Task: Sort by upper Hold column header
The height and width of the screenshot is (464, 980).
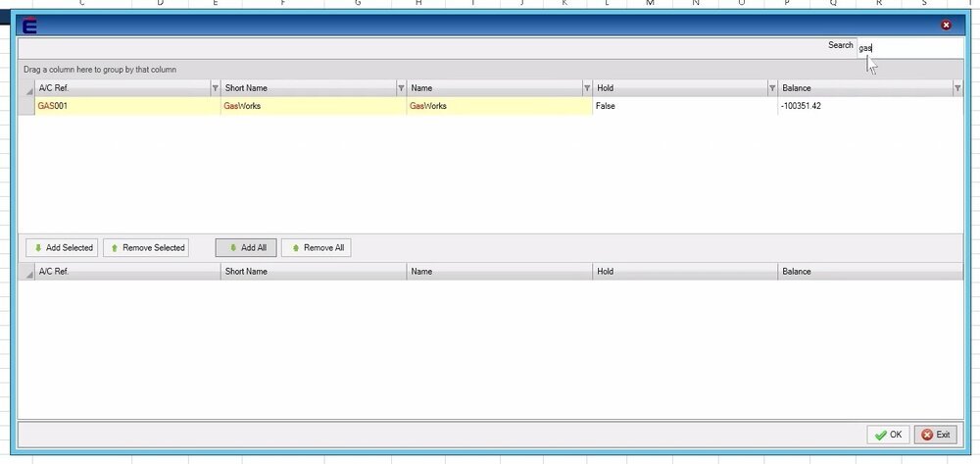Action: point(680,88)
